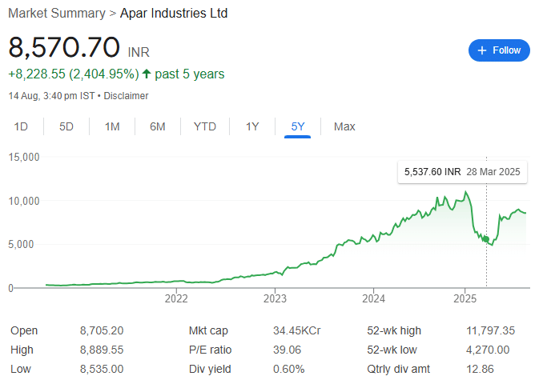Click the High value 8,889.55
This screenshot has width=543, height=392.
(x=102, y=350)
